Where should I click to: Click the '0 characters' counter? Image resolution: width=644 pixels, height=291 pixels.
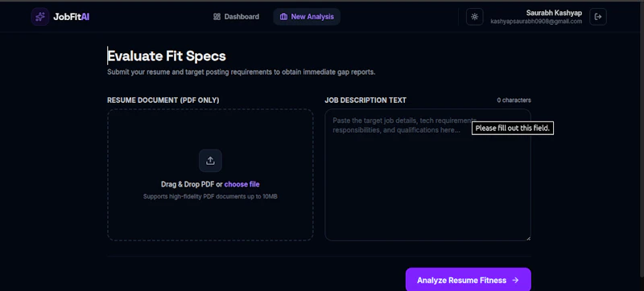514,100
